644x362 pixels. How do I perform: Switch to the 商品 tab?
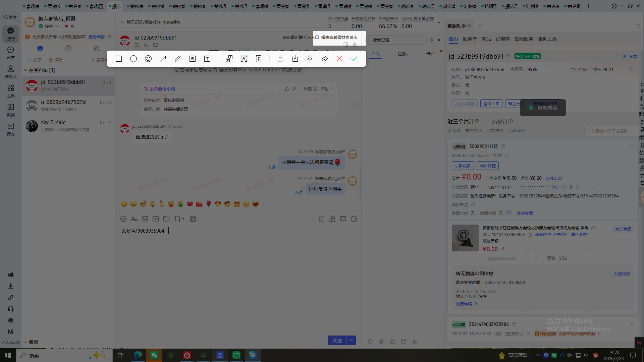[486, 39]
